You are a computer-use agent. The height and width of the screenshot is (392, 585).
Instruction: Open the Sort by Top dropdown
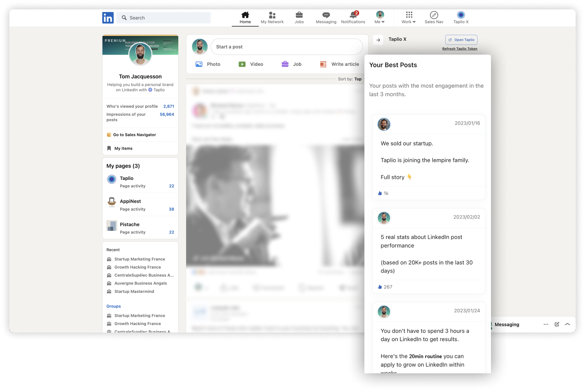351,79
